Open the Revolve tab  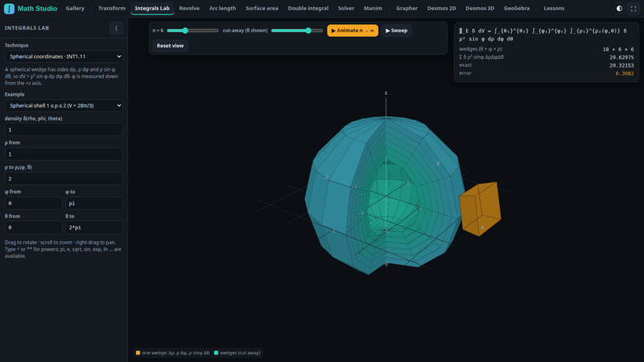(x=189, y=8)
